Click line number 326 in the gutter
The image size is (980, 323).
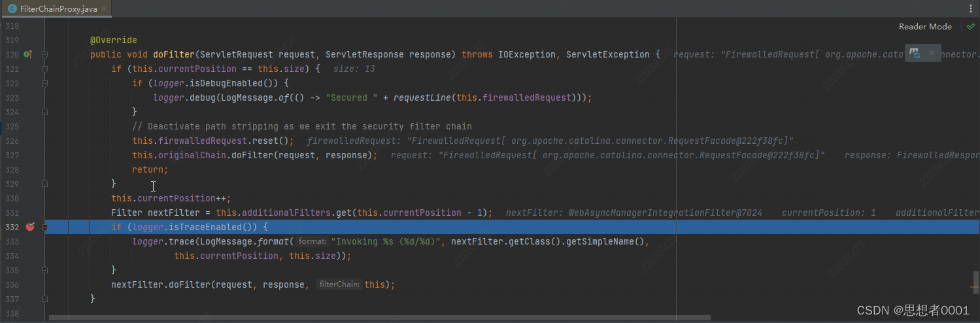click(12, 141)
